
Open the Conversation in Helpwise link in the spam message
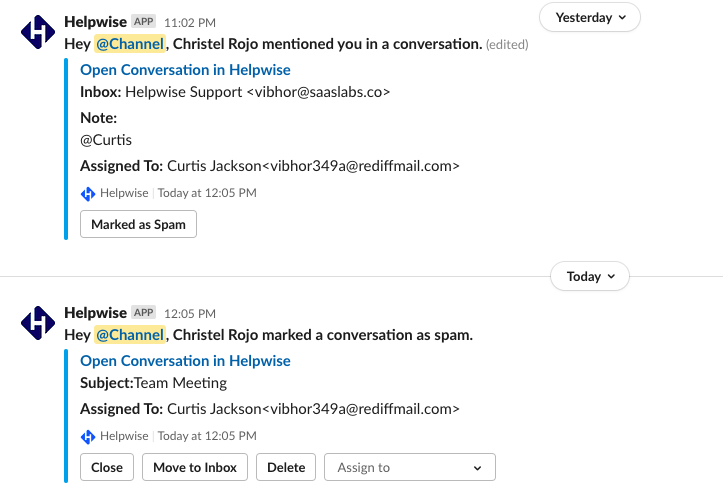tap(185, 361)
